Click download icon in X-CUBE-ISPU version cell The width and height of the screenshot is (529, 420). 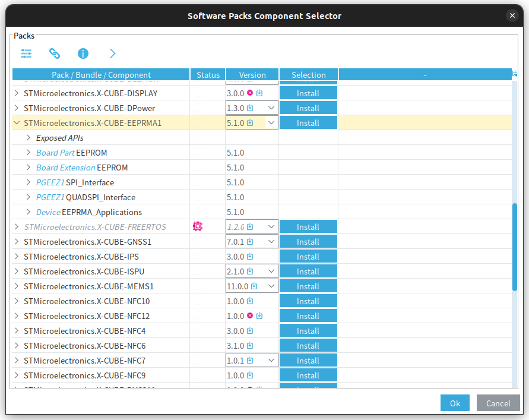tap(249, 271)
